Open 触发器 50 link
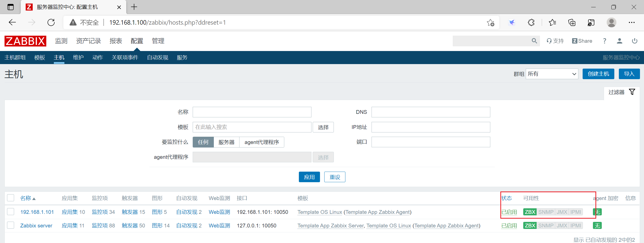The height and width of the screenshot is (243, 644). pyautogui.click(x=130, y=226)
